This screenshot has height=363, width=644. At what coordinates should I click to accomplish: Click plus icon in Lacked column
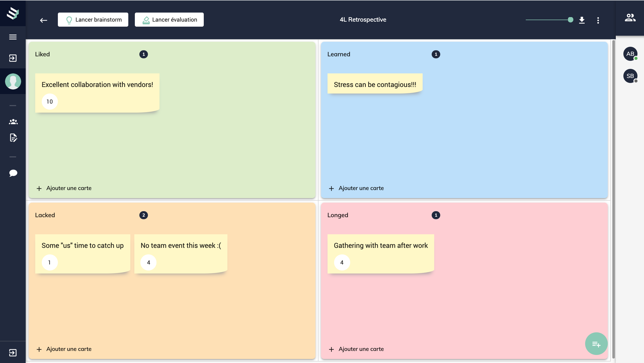point(39,349)
